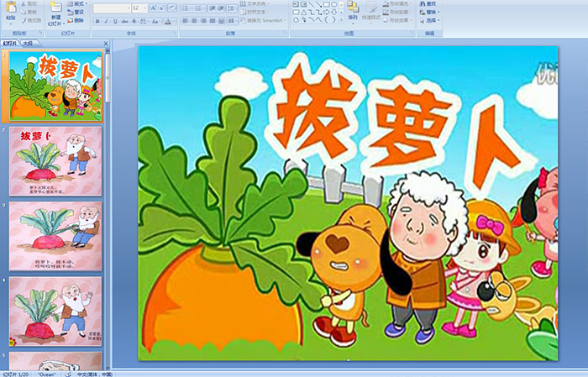The image size is (588, 377).
Task: Convert text with 转换为 SmartArt
Action: pos(262,20)
